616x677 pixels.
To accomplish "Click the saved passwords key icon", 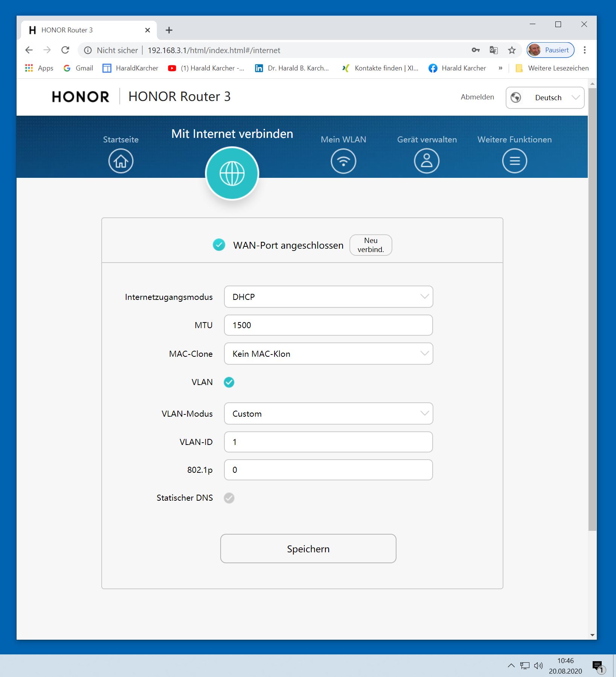I will [x=476, y=50].
